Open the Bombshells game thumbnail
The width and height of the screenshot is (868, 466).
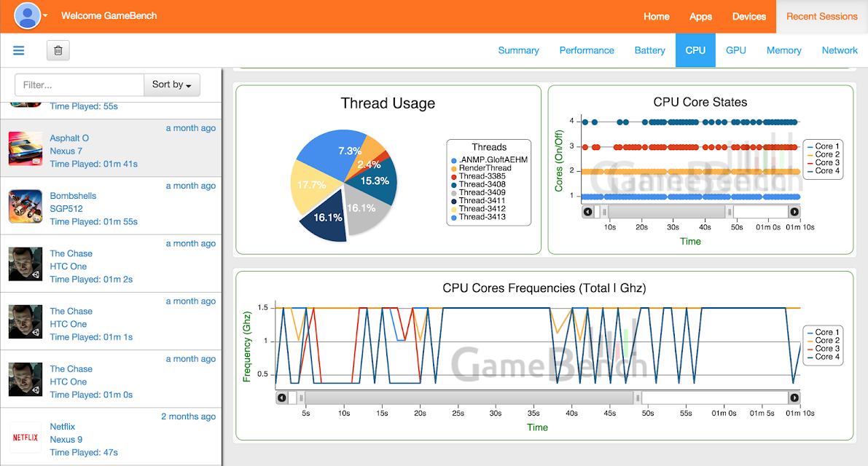pos(26,206)
